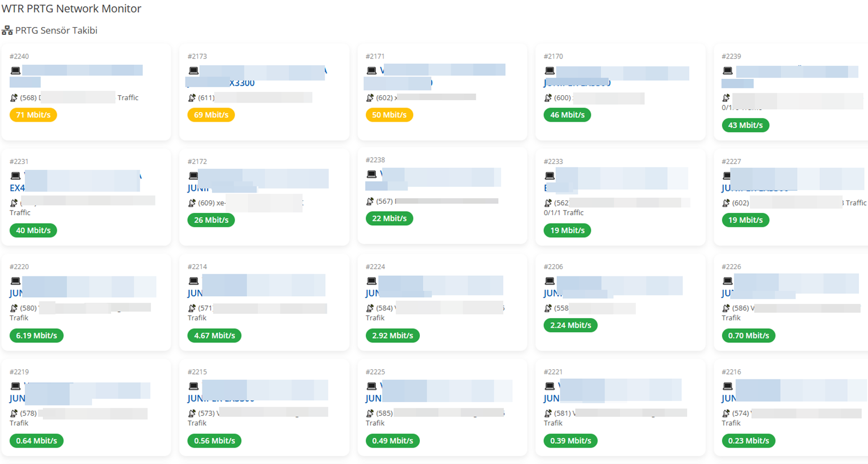
Task: Click the network icon beside PRTG Sensör Takibi
Action: (7, 30)
